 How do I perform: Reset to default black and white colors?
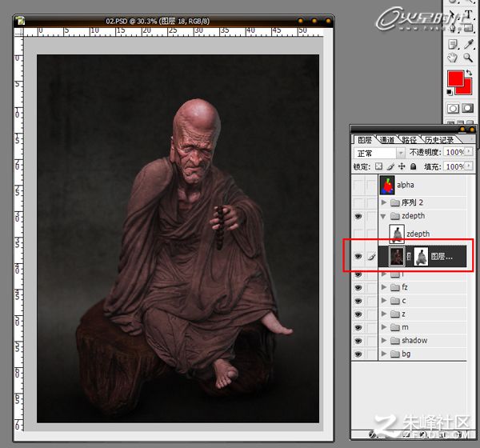(x=450, y=91)
